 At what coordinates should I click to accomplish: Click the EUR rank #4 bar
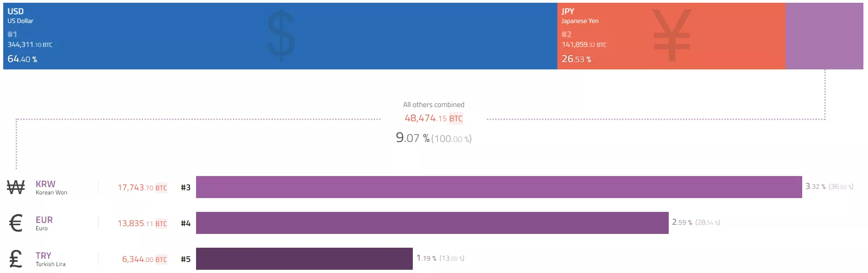(432, 223)
